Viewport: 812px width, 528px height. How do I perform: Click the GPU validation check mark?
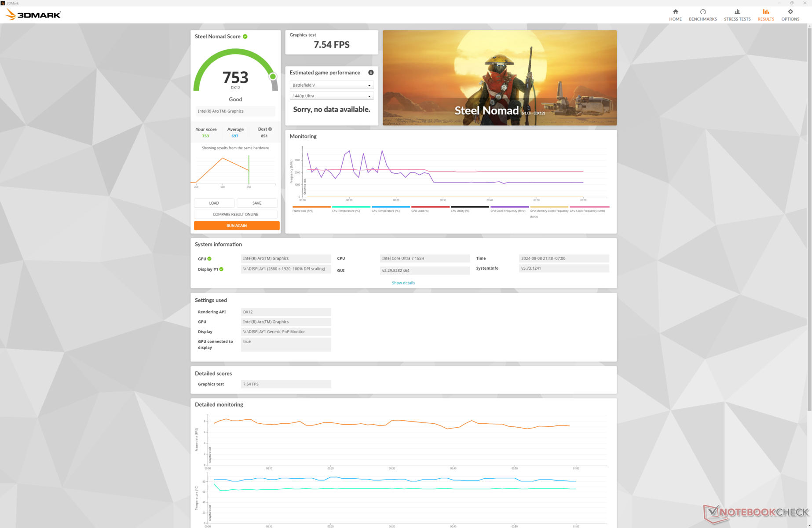coord(209,259)
